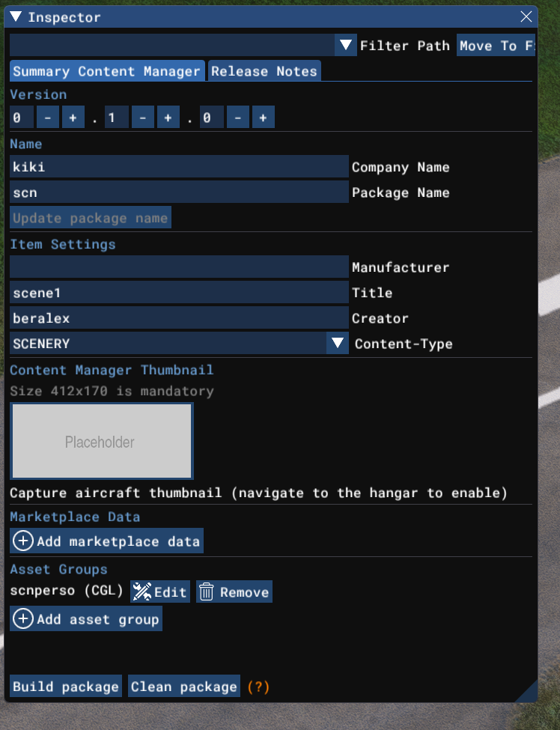
Task: Add a new asset group
Action: 86,619
